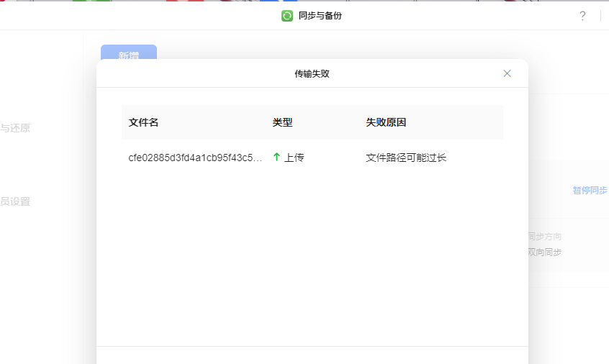Click the 类型 column header
Viewport: 609px width, 364px height.
coord(282,122)
